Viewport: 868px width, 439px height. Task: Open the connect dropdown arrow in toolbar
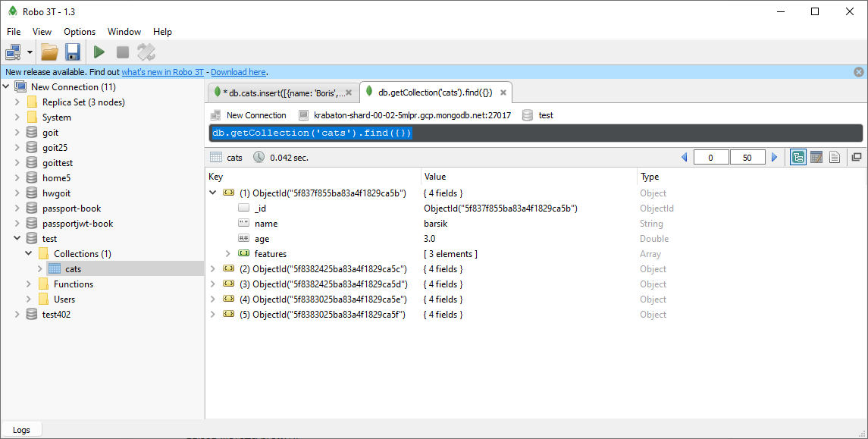pyautogui.click(x=30, y=52)
